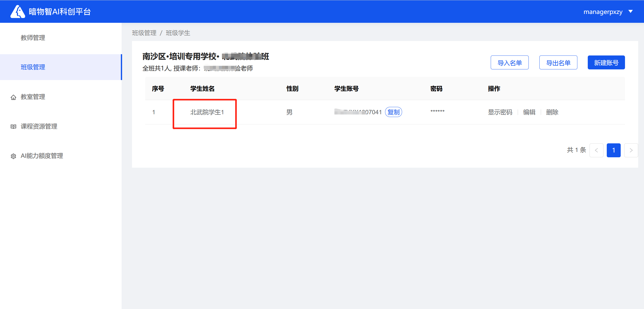This screenshot has width=644, height=309.
Task: Go to next page arrow
Action: click(631, 150)
